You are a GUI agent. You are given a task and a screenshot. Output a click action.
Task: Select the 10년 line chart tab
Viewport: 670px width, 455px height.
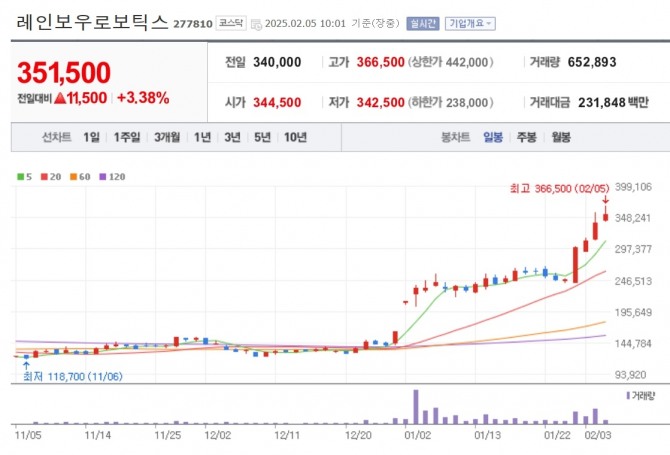(x=295, y=137)
